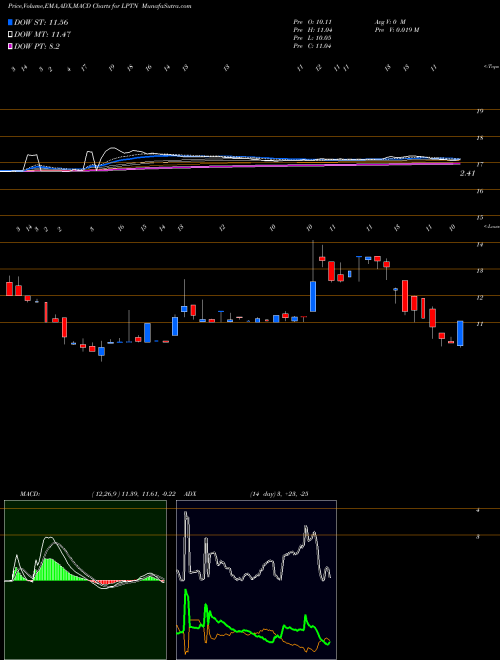Screen dimensions: 500x660
Task: Click the '<Lows' label at right edge
Action: pos(491,226)
